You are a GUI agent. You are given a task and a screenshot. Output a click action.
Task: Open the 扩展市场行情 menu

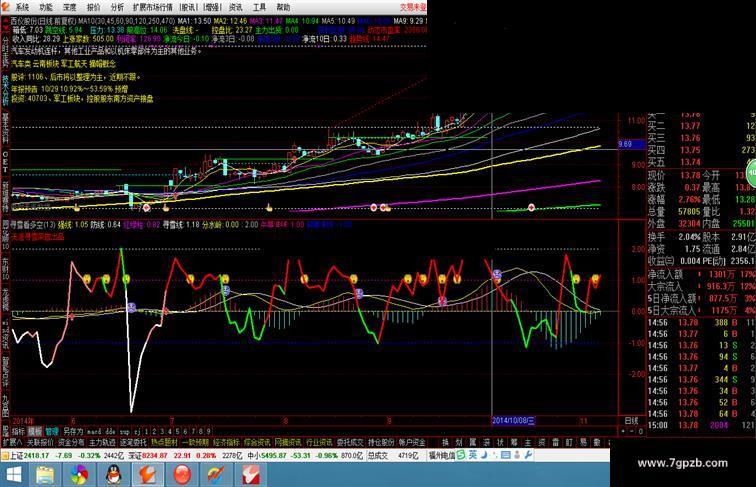click(152, 7)
